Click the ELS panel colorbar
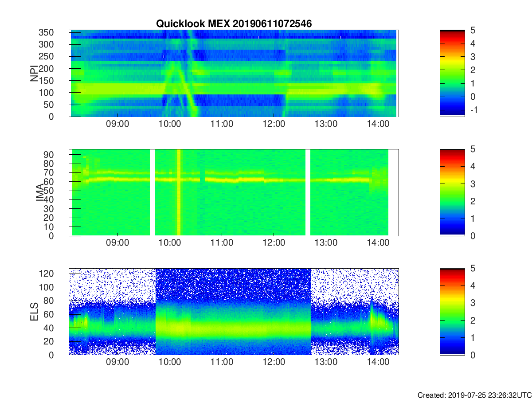This screenshot has height=399, width=532. click(x=452, y=312)
